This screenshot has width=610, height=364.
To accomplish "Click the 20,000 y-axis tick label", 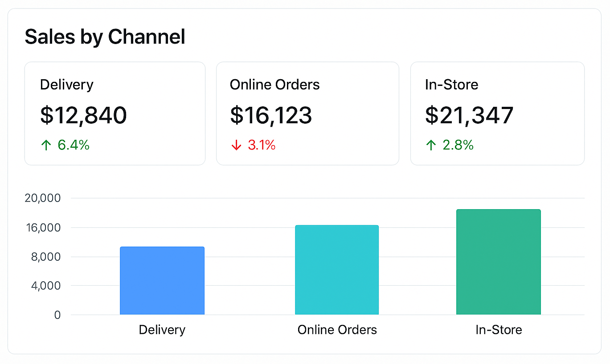I will (x=42, y=198).
